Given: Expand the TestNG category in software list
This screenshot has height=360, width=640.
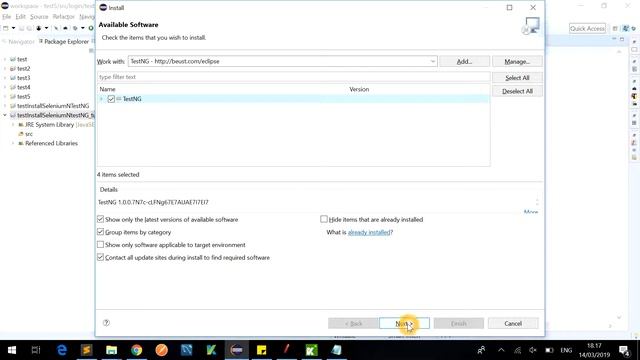Looking at the screenshot, I should (102, 99).
